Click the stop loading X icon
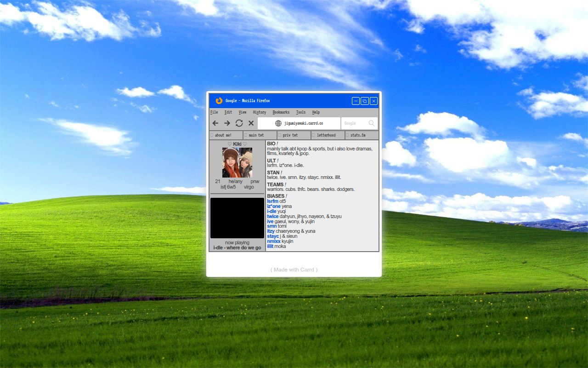Image resolution: width=588 pixels, height=368 pixels. click(251, 123)
